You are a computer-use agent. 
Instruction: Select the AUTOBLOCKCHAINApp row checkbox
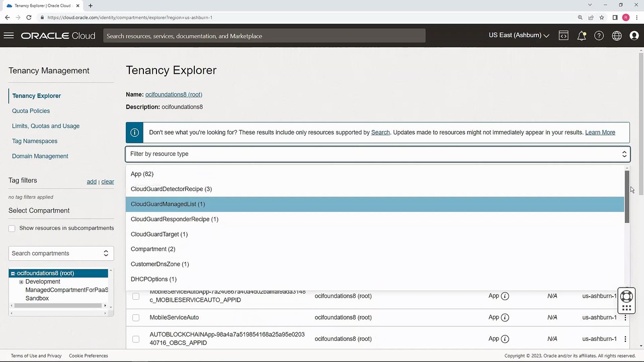pos(136,339)
